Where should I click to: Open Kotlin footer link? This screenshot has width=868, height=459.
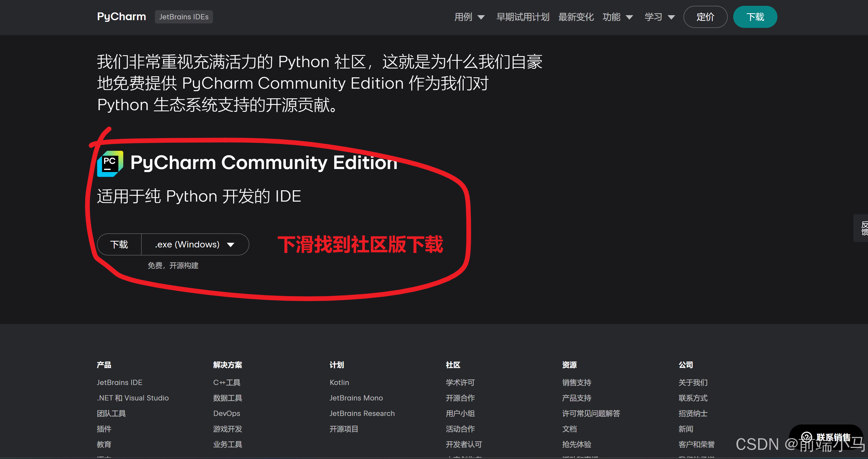point(339,382)
